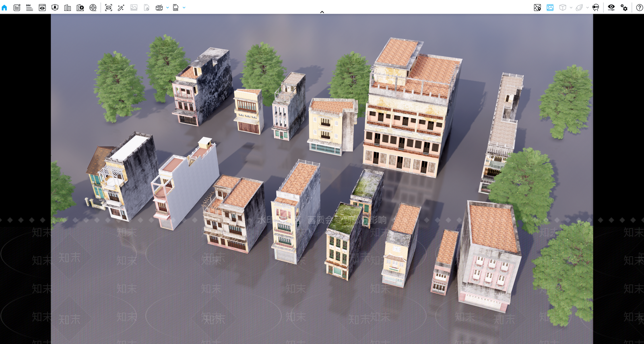This screenshot has width=644, height=344.
Task: Click the blue Home icon
Action: coord(4,8)
